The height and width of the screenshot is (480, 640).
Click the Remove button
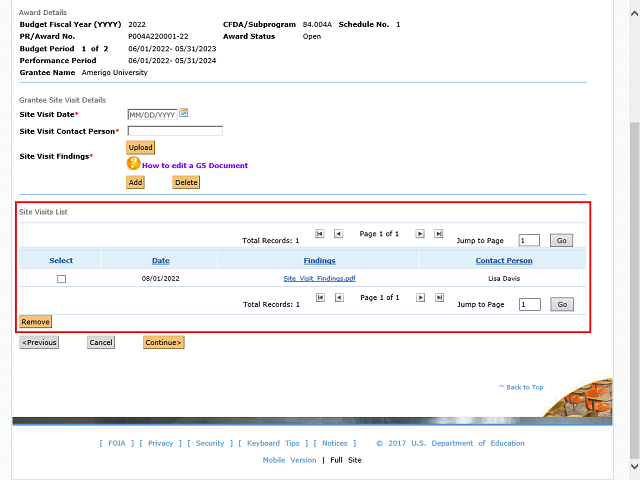tap(36, 322)
